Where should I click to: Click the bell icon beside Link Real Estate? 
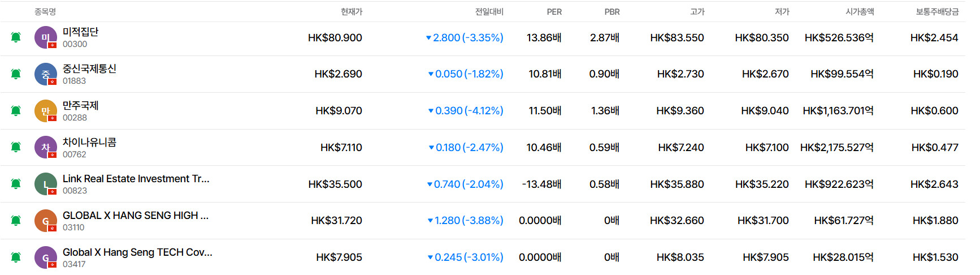coord(16,184)
